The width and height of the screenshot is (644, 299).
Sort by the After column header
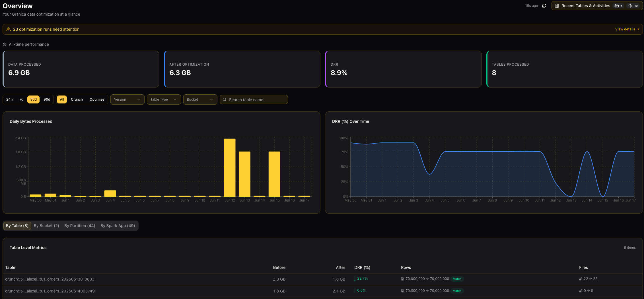pos(340,267)
